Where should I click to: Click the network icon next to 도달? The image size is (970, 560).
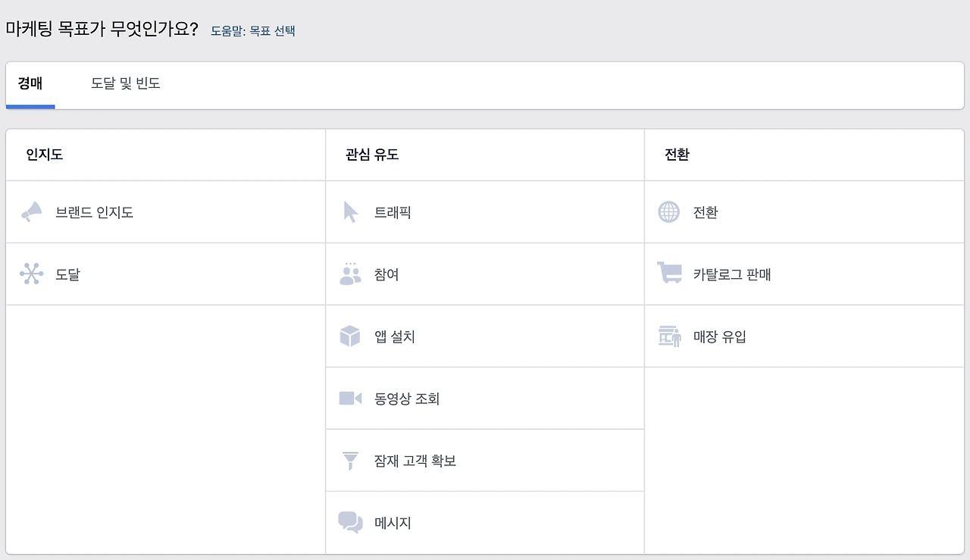(x=31, y=274)
